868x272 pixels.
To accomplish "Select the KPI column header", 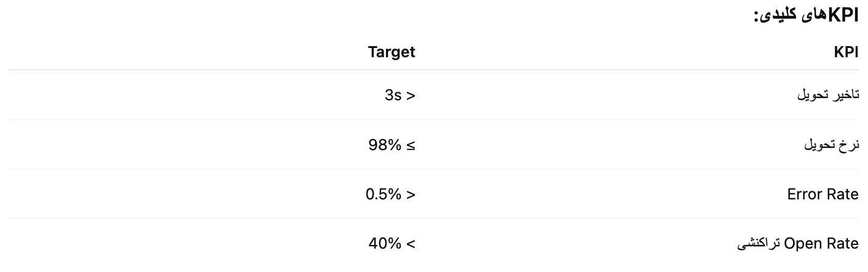I will [846, 52].
